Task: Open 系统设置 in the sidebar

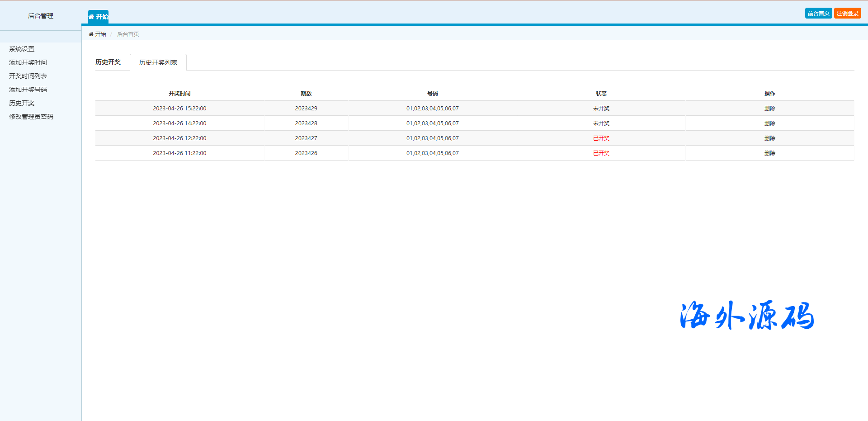Action: click(22, 49)
